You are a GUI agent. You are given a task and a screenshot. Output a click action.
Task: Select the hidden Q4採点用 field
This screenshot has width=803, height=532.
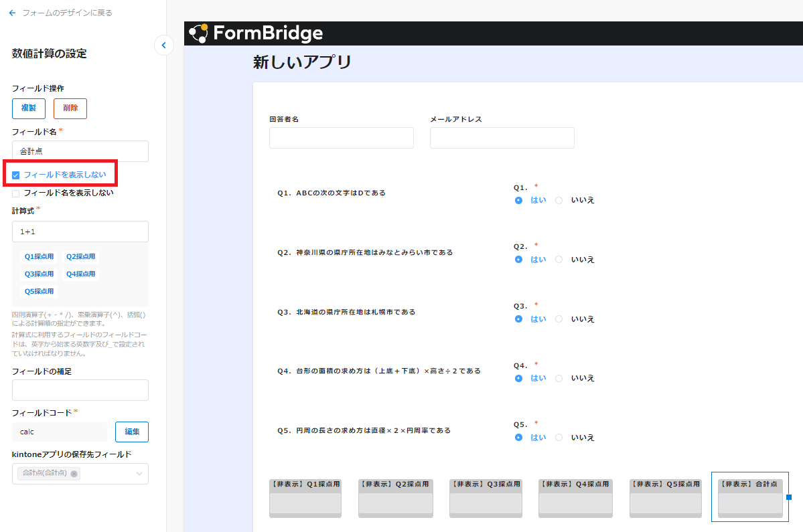575,499
